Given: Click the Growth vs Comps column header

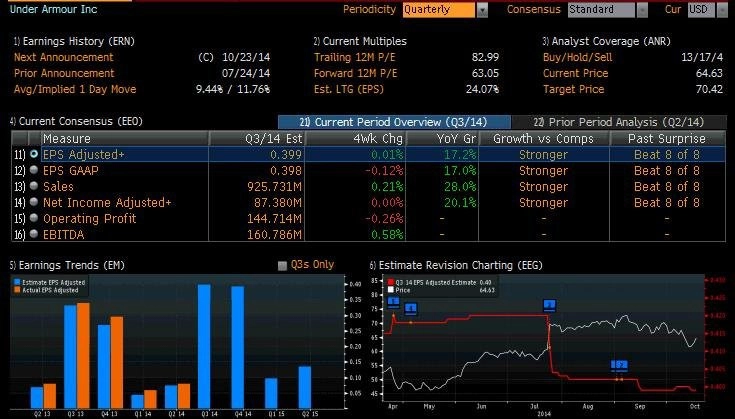Looking at the screenshot, I should pyautogui.click(x=544, y=139).
